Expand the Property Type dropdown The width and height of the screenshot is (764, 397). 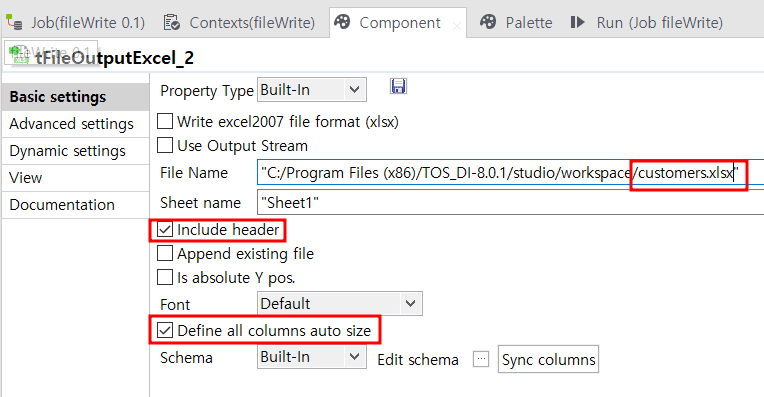click(x=312, y=90)
